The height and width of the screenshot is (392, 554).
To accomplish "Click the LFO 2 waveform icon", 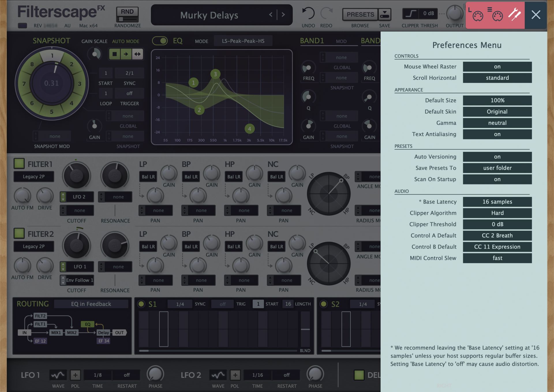I will 218,375.
